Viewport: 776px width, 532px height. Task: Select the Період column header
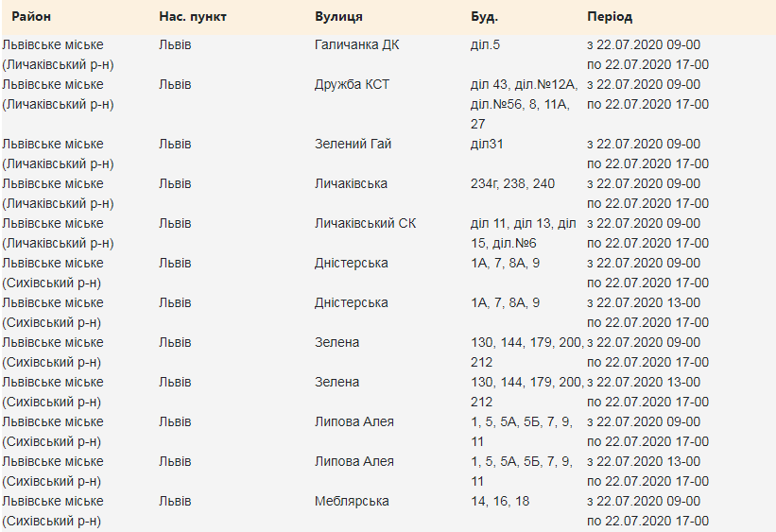click(x=610, y=17)
